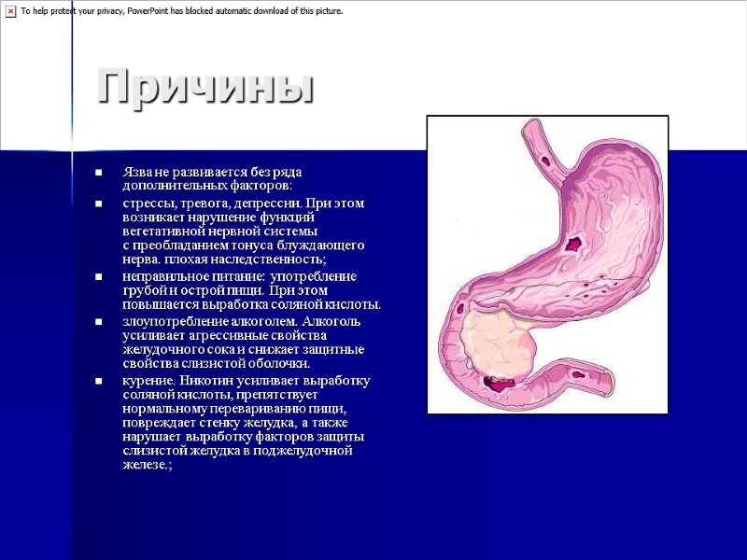The width and height of the screenshot is (747, 560).
Task: Click the line 'нормальному перевариванию пищи,'
Action: pyautogui.click(x=235, y=409)
